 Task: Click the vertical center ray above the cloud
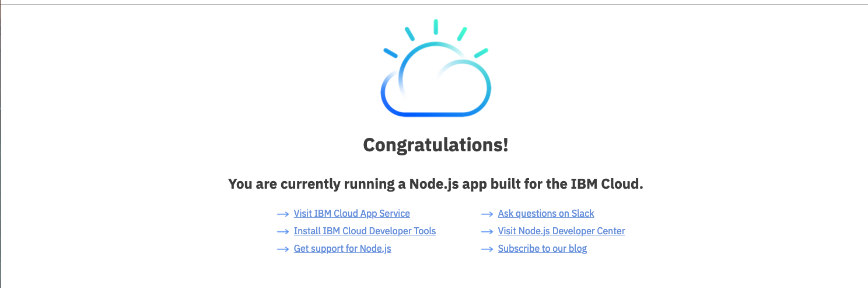coord(436,27)
